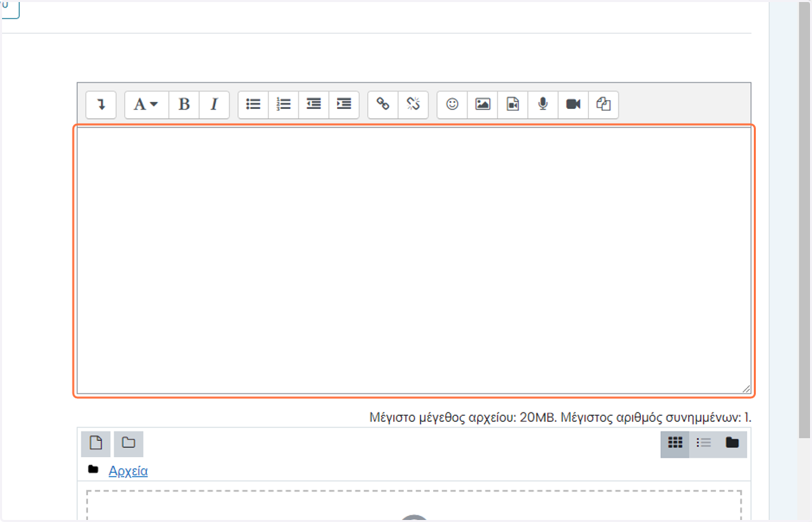Insert or edit an image
The image size is (812, 522).
click(482, 105)
